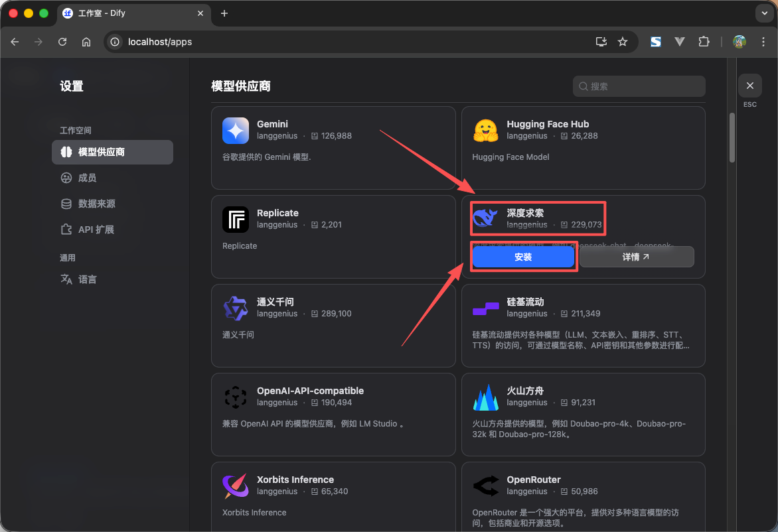Image resolution: width=778 pixels, height=532 pixels.
Task: Go to 数据来源 data source settings
Action: (96, 204)
